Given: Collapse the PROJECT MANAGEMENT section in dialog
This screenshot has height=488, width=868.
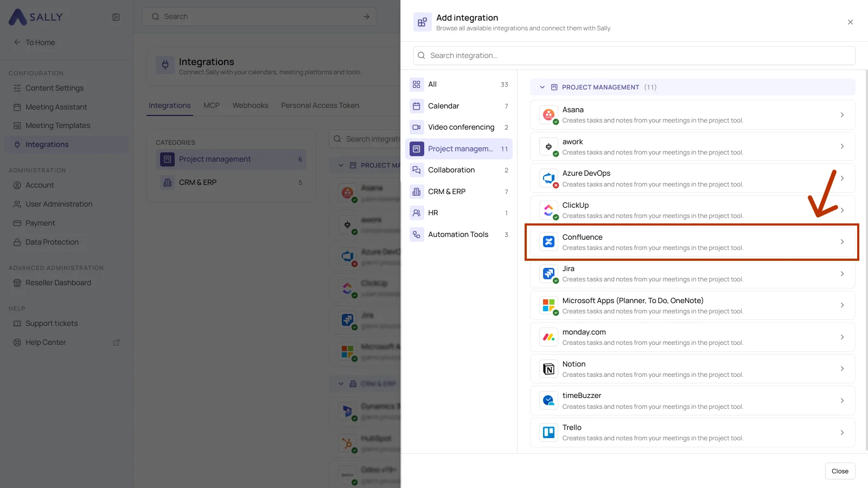Looking at the screenshot, I should point(542,87).
